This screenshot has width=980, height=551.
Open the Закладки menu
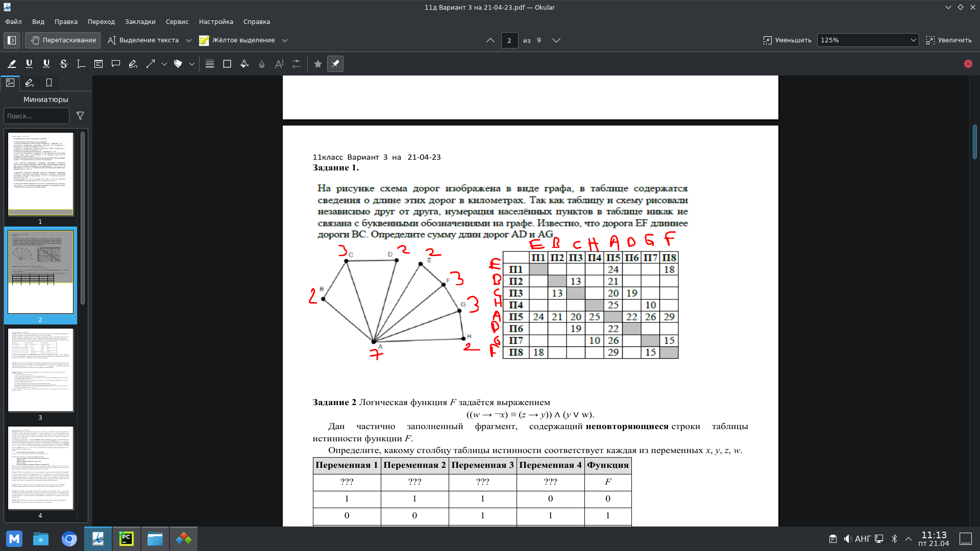pyautogui.click(x=140, y=22)
